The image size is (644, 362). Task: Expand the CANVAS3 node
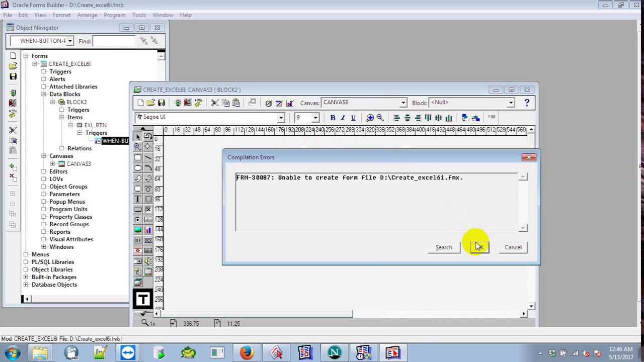point(52,163)
